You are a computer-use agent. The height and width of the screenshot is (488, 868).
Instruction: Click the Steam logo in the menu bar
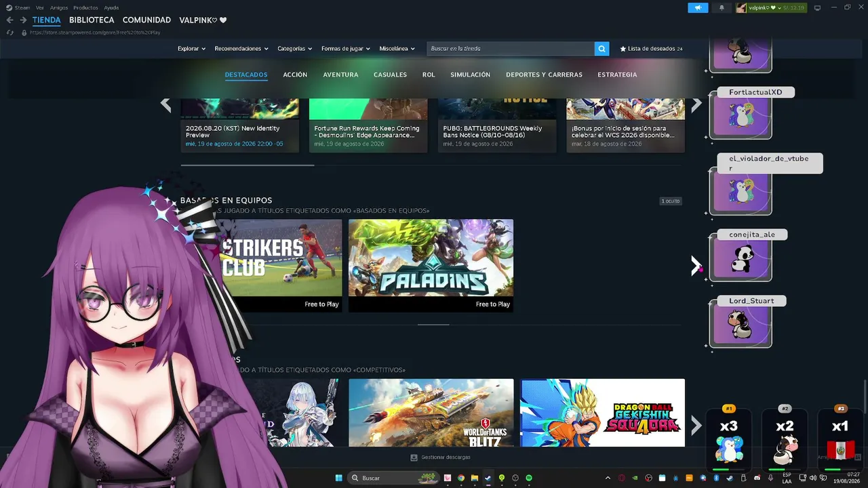click(x=9, y=7)
